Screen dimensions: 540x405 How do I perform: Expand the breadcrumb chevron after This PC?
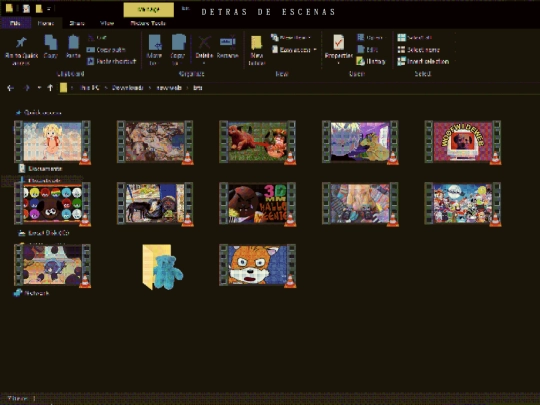(x=106, y=88)
